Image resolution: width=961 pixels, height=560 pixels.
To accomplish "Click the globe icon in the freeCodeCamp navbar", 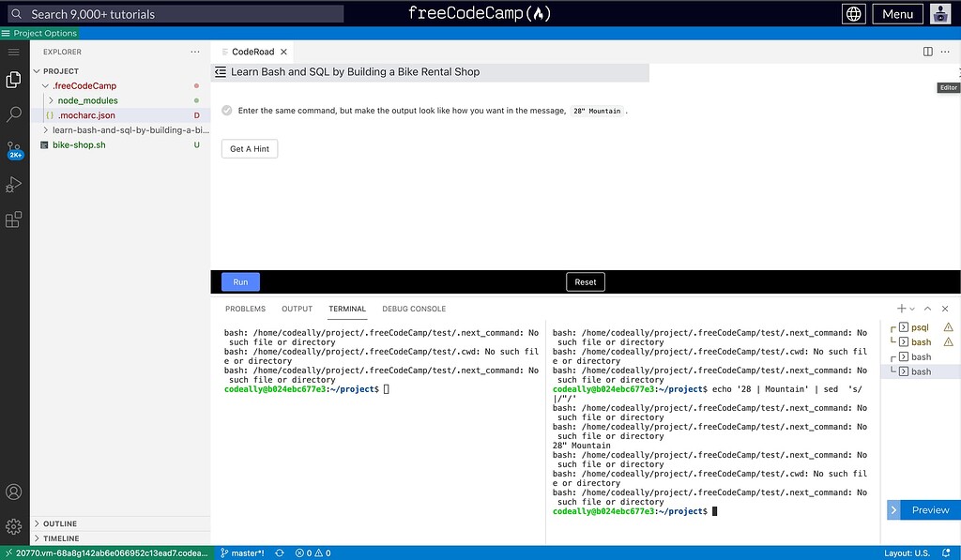I will [x=853, y=13].
